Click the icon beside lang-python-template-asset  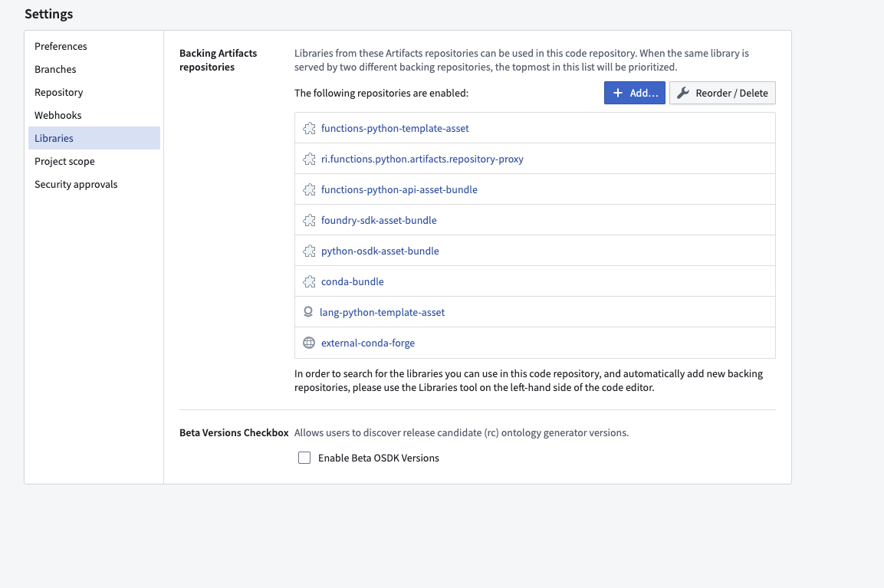tap(307, 312)
